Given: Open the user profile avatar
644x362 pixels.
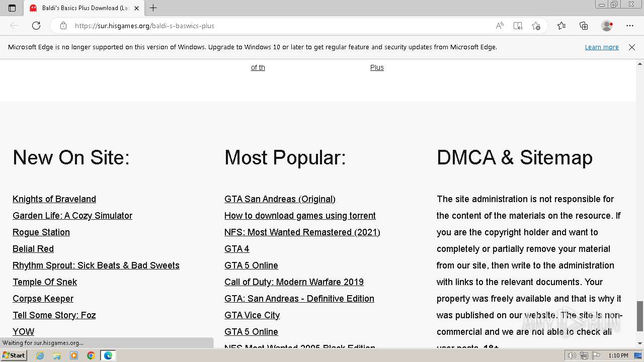Looking at the screenshot, I should tap(607, 26).
